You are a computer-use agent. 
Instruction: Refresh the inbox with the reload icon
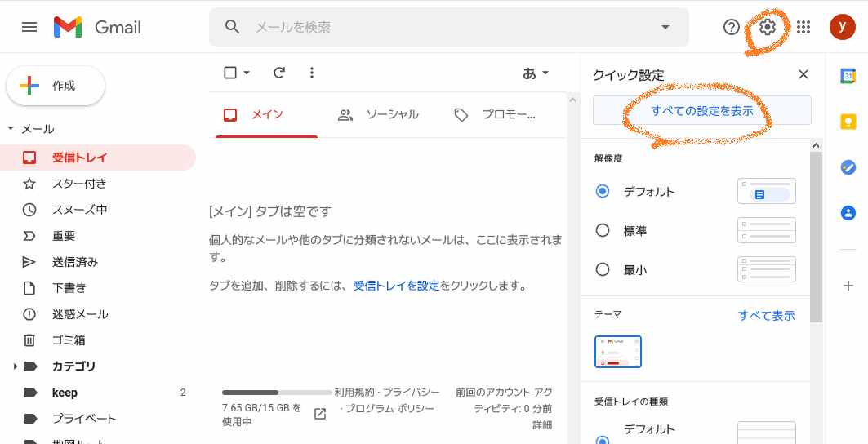(279, 73)
